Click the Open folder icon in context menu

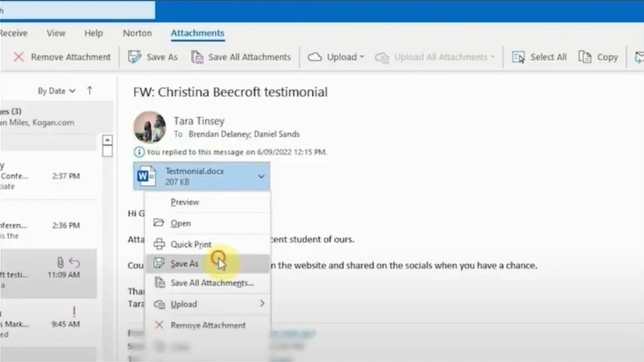pos(159,222)
